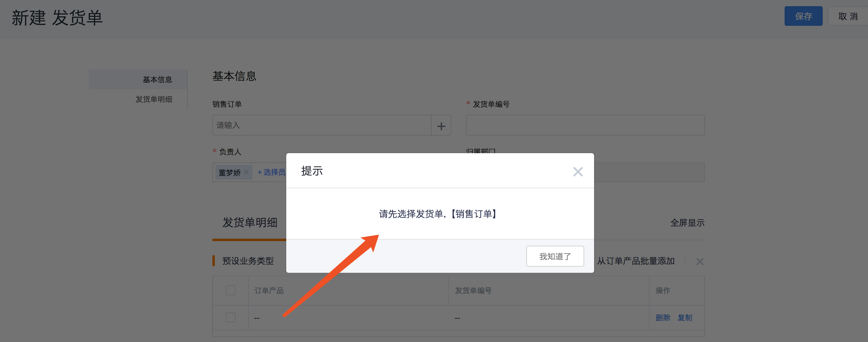Click the 订单产品 column header
The image size is (868, 342).
tap(348, 291)
